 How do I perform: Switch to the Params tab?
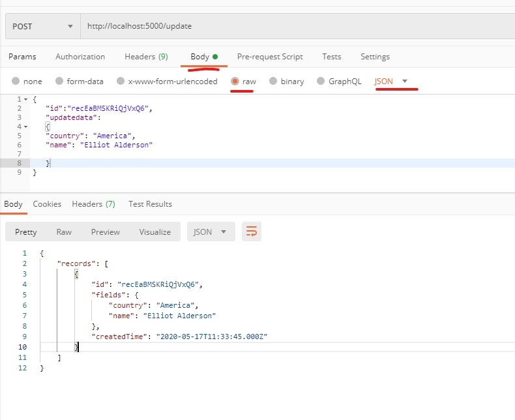point(22,57)
